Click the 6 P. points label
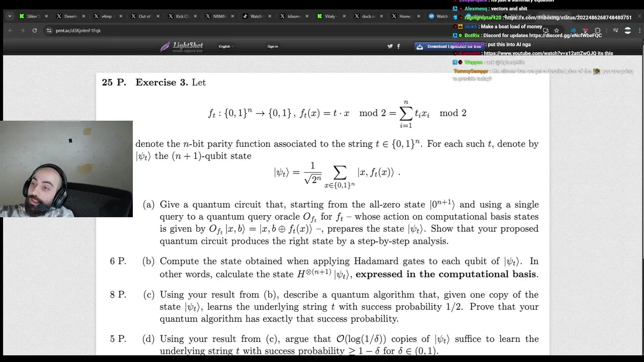Viewport: 644px width, 362px height. [118, 261]
